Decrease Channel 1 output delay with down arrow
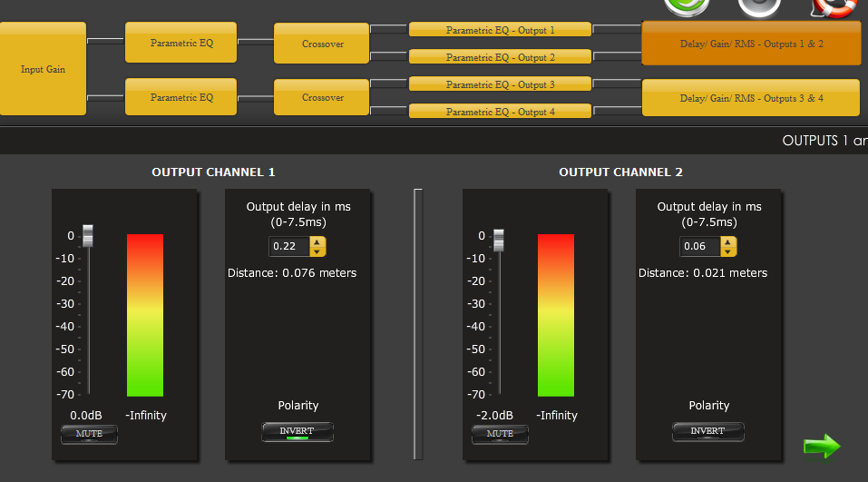 click(317, 251)
